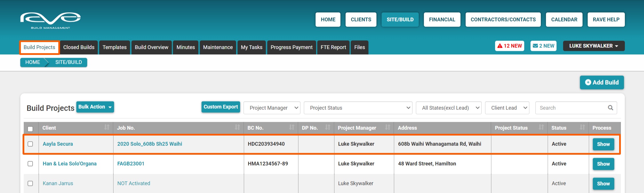Screen dimensions: 644x193
Task: Open the Bulk Action dropdown
Action: coord(95,107)
